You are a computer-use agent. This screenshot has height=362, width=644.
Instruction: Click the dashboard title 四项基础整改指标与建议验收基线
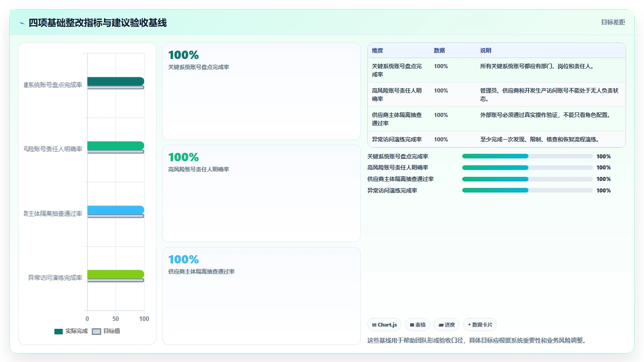pos(98,23)
